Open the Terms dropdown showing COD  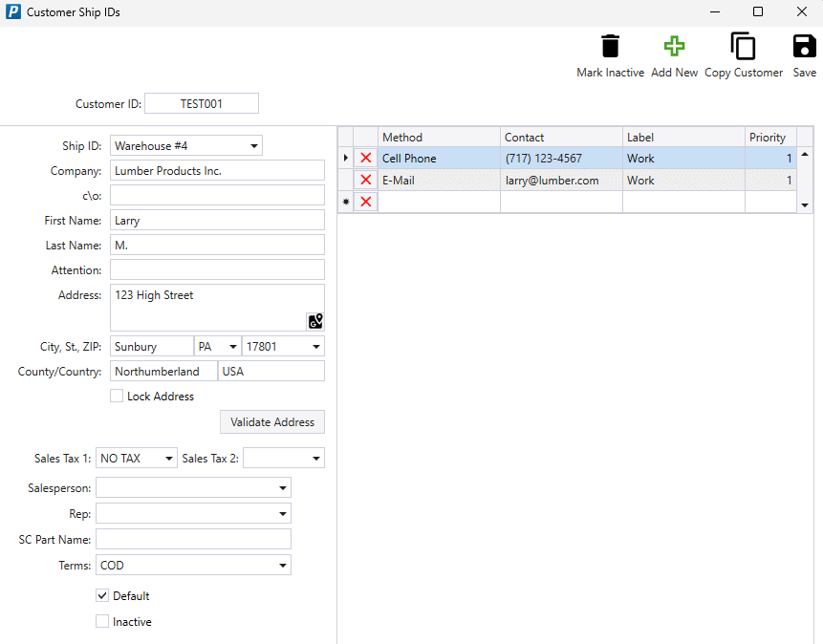(x=283, y=565)
